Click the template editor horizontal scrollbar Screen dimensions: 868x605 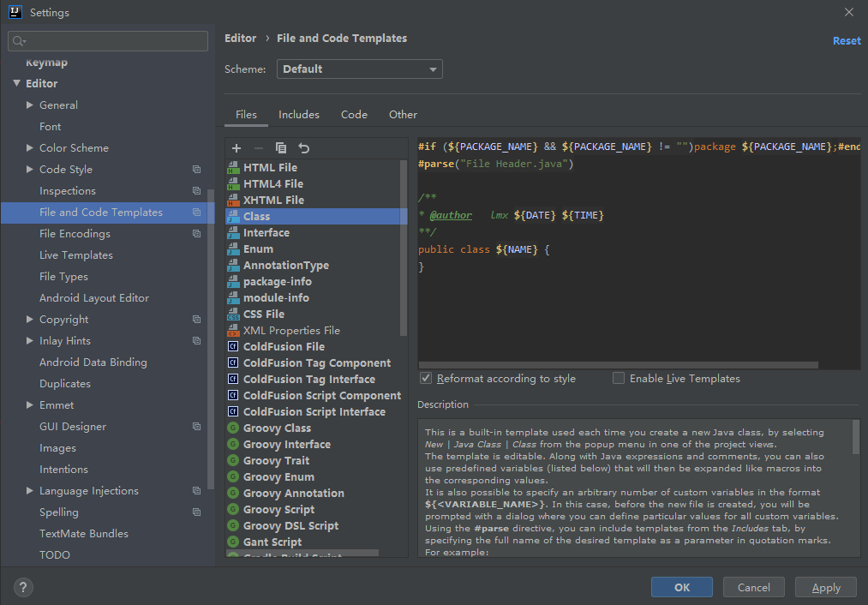[619, 365]
